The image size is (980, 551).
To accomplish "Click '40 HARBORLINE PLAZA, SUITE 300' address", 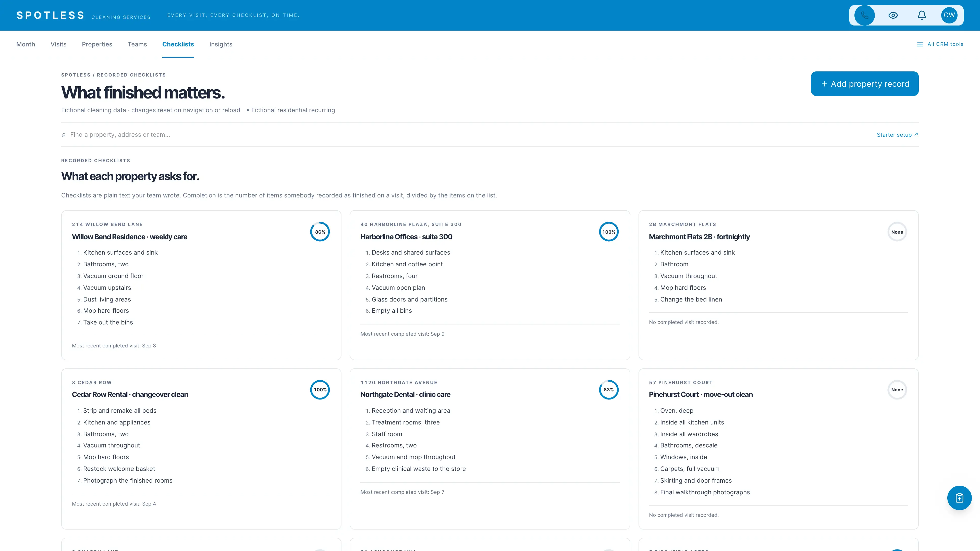I will point(411,224).
